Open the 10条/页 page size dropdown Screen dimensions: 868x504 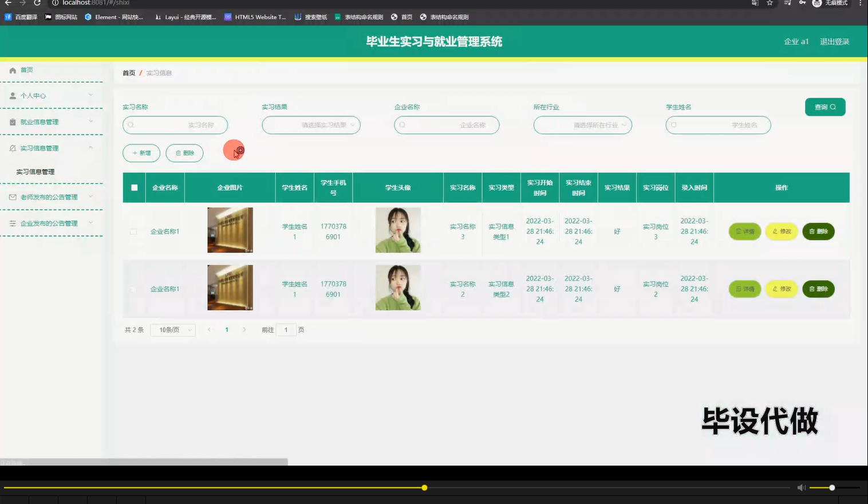pos(172,329)
